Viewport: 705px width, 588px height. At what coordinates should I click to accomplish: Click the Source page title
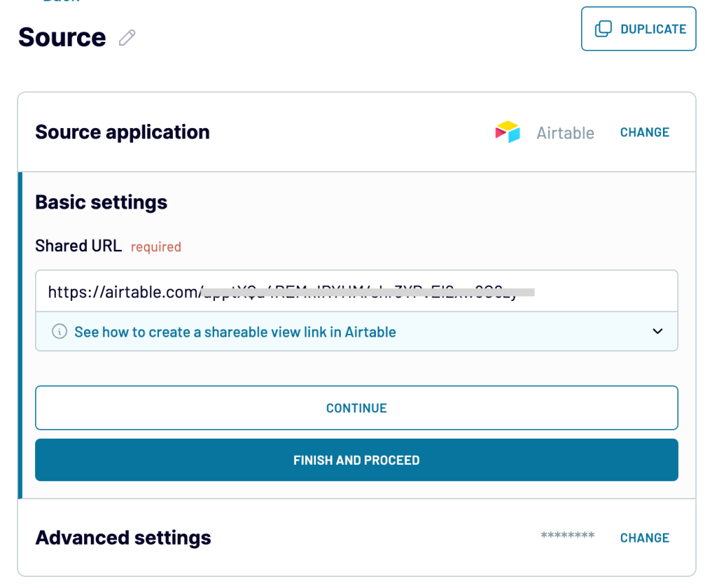tap(62, 37)
